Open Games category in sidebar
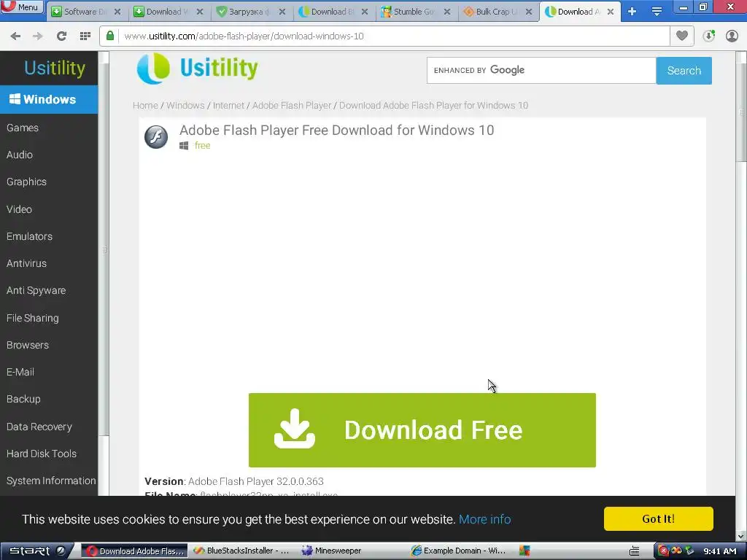The height and width of the screenshot is (560, 747). tap(23, 128)
